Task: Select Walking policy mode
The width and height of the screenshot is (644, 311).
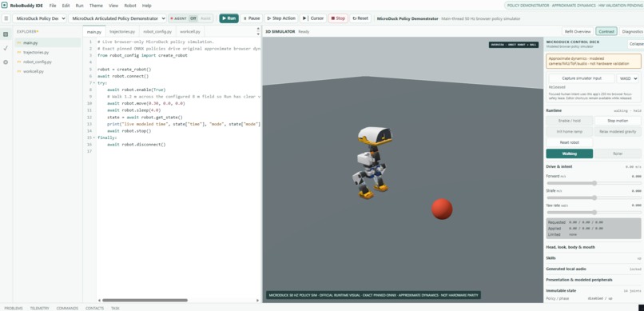Action: pos(569,154)
